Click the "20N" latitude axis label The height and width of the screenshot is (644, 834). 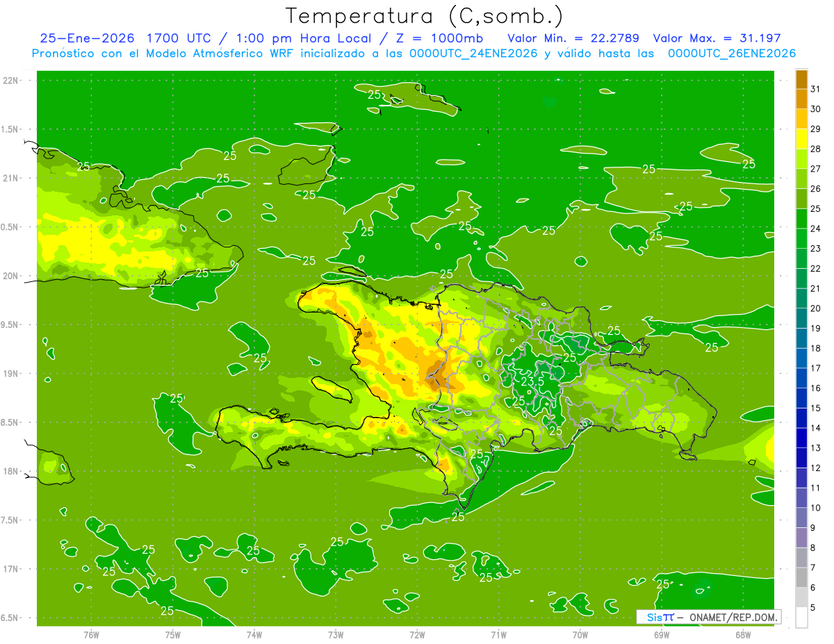coord(10,276)
